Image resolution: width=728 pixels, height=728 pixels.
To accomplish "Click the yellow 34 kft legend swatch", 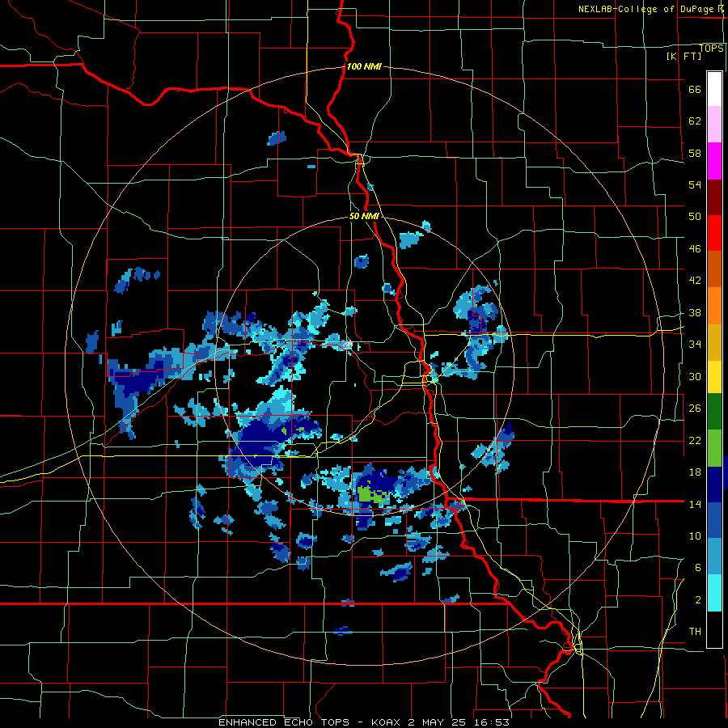I will (714, 376).
